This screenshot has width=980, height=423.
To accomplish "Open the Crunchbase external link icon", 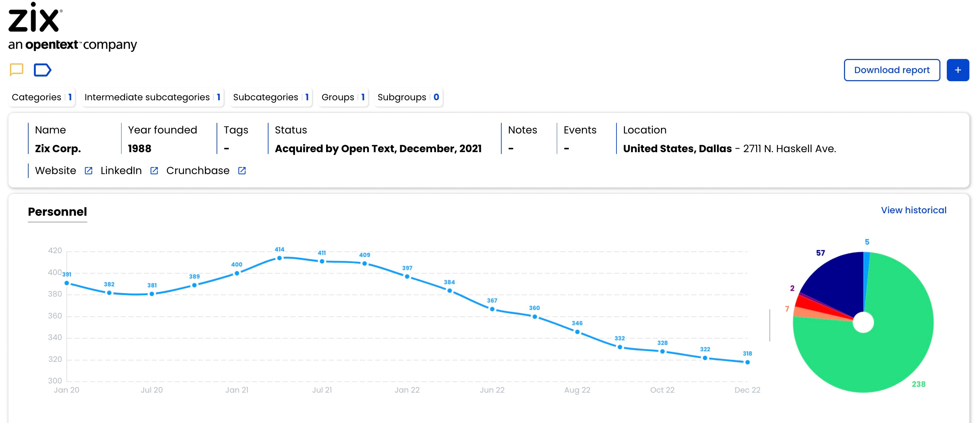I will (x=242, y=171).
